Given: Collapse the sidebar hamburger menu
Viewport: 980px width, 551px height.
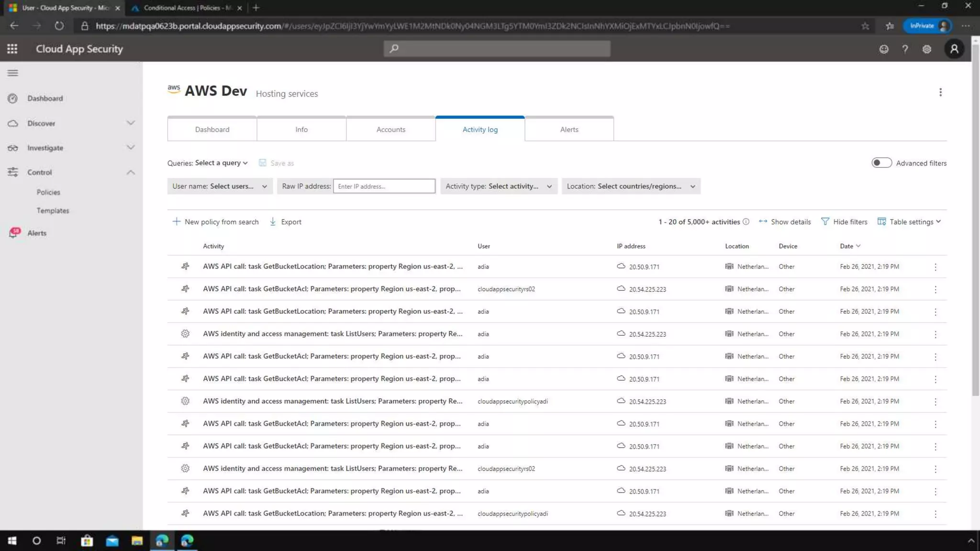Looking at the screenshot, I should pyautogui.click(x=13, y=73).
